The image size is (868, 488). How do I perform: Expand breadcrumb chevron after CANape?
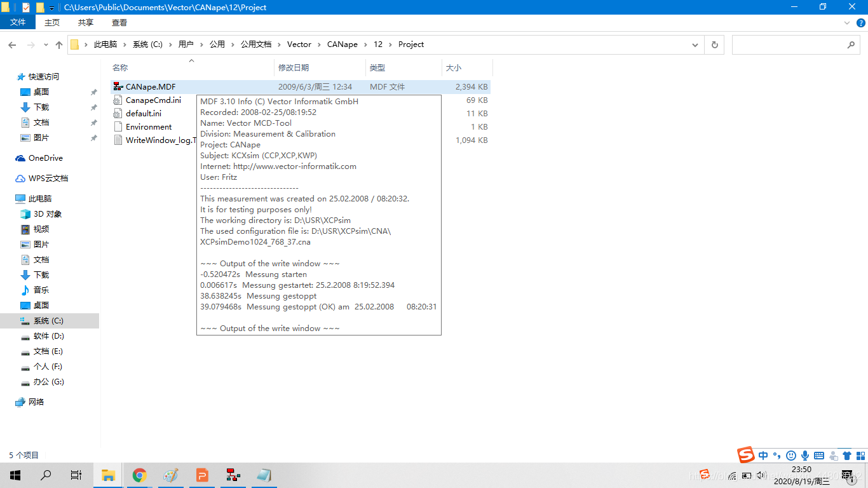(365, 44)
